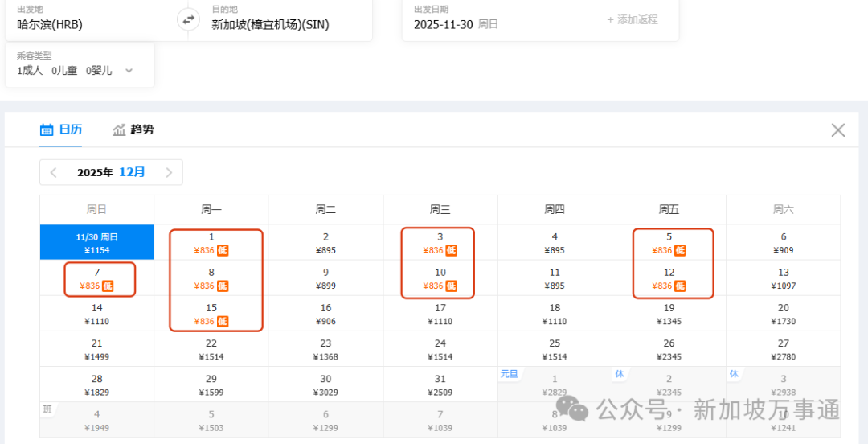The height and width of the screenshot is (444, 868).
Task: Select December 9 priced ¥899
Action: [326, 277]
